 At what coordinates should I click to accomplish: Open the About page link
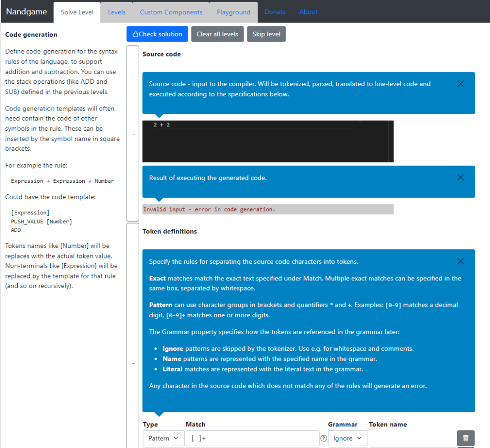click(x=308, y=12)
